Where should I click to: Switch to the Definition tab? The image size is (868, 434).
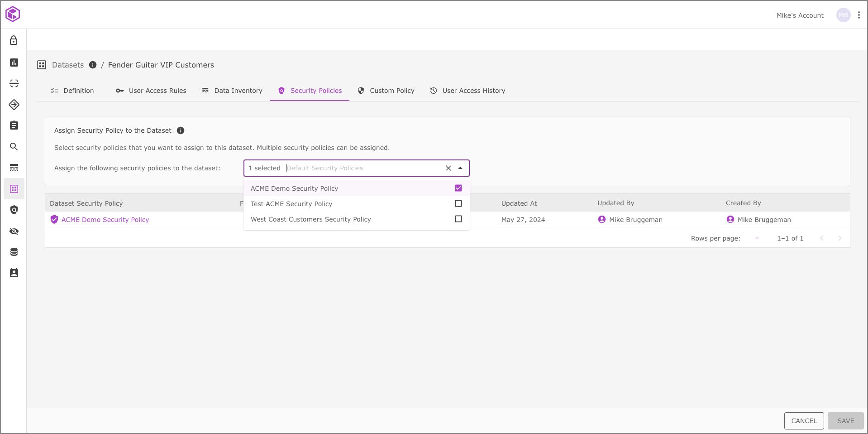tap(72, 91)
